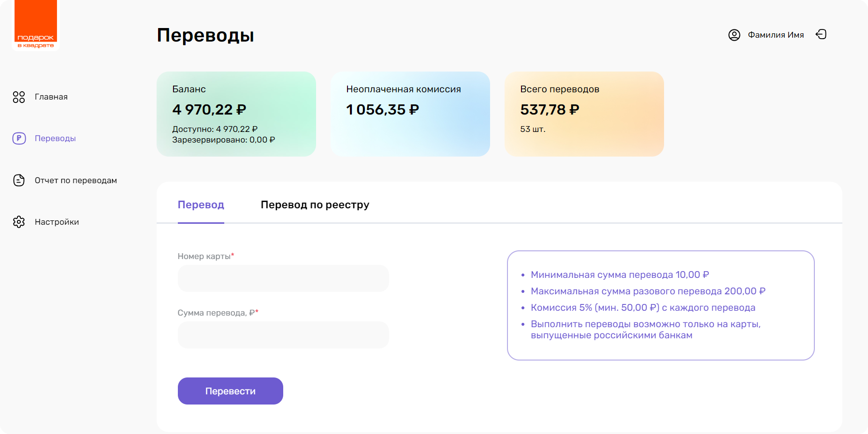
Task: Click the ruble Переводы icon in the sidebar
Action: tap(19, 139)
